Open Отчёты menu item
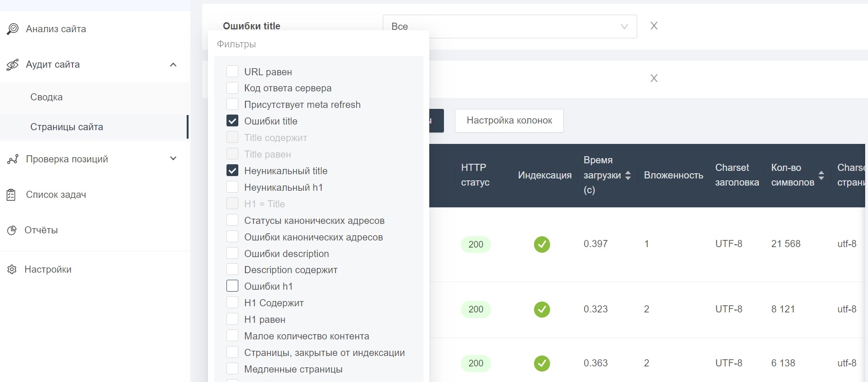Image resolution: width=868 pixels, height=382 pixels. pos(41,230)
